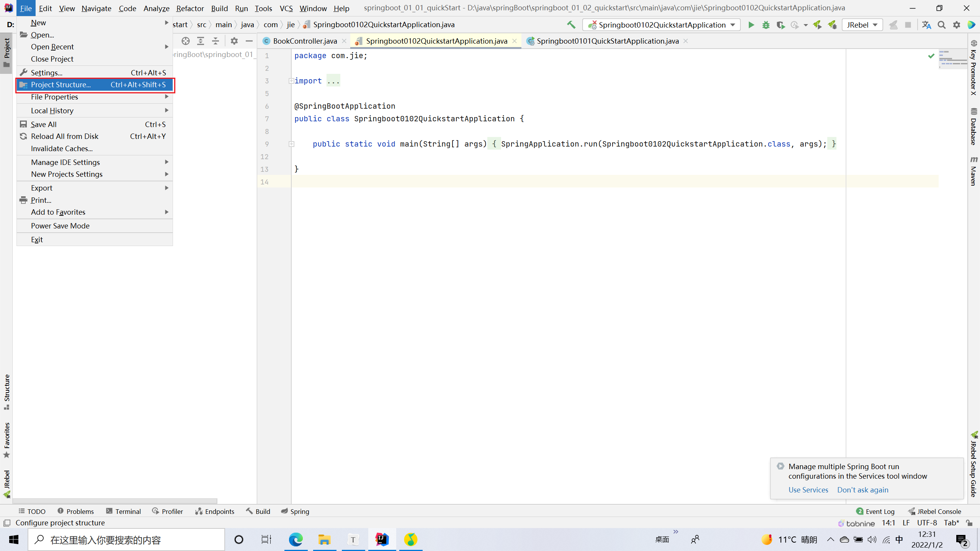
Task: Click horizontal scrollbar of Project panel
Action: [115, 501]
